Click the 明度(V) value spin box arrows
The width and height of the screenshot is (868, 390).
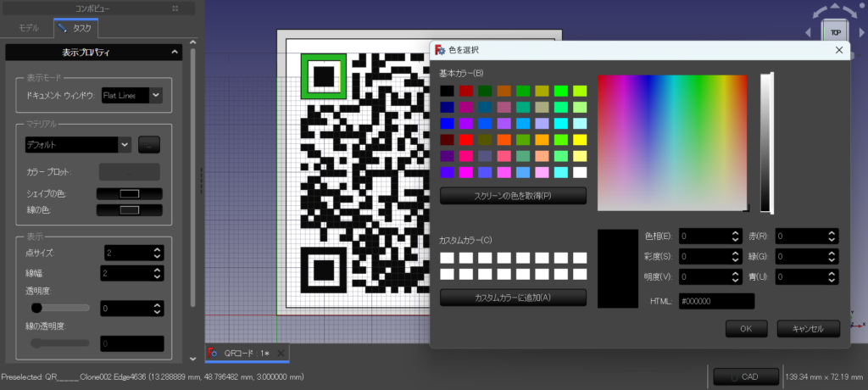[x=736, y=276]
